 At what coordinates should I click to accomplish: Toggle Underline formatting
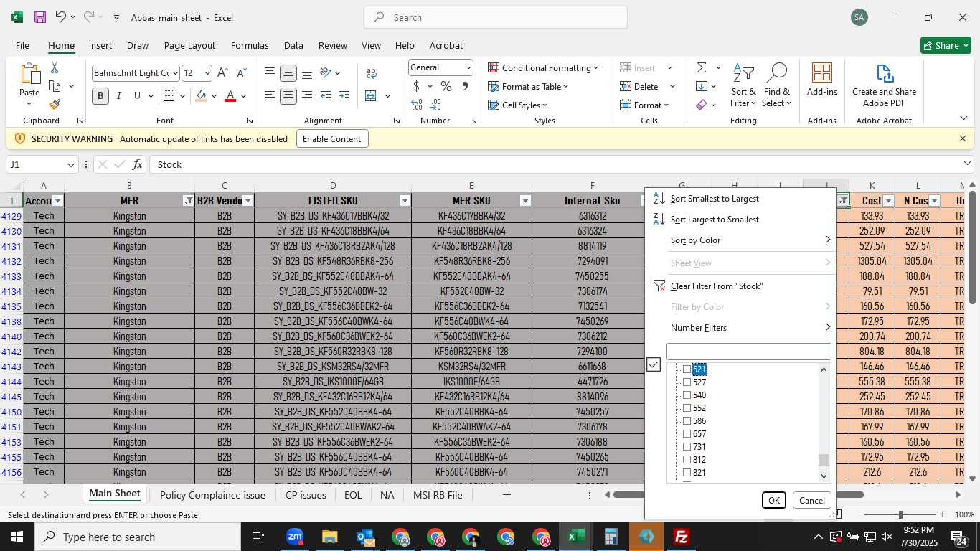136,96
